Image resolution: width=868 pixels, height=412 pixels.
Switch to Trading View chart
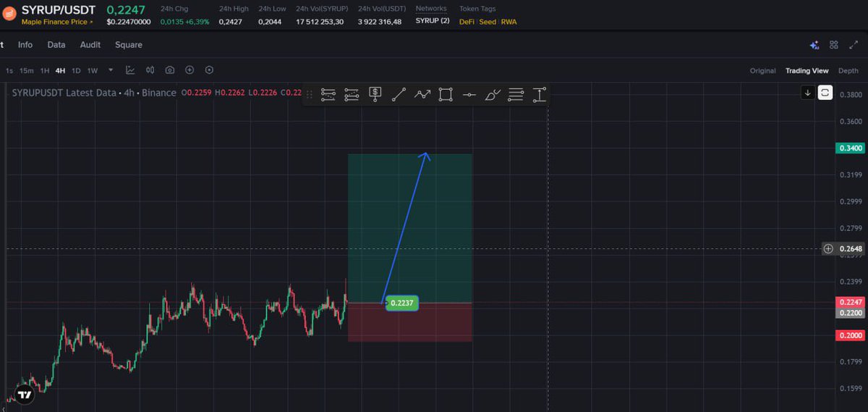pos(807,71)
